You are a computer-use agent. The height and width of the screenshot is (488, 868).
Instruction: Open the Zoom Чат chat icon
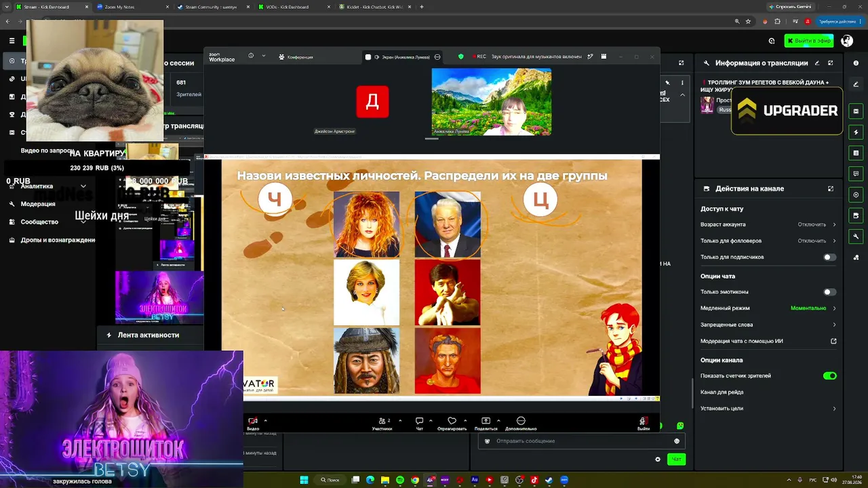419,421
